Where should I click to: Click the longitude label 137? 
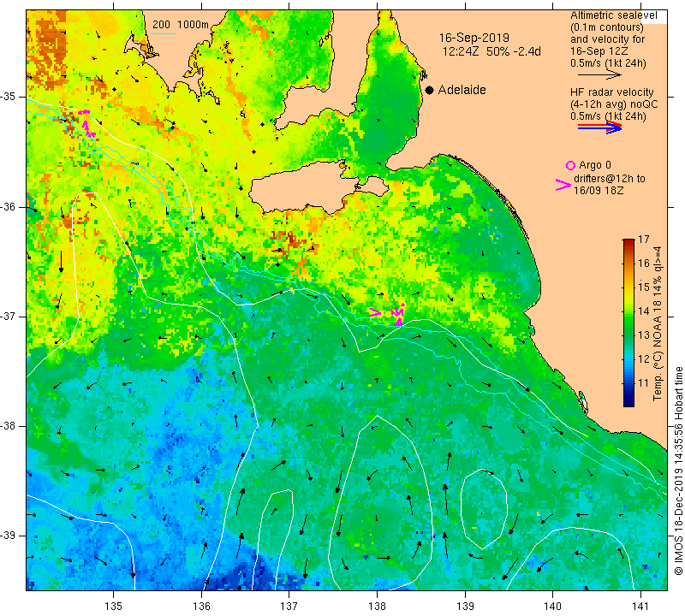click(289, 606)
